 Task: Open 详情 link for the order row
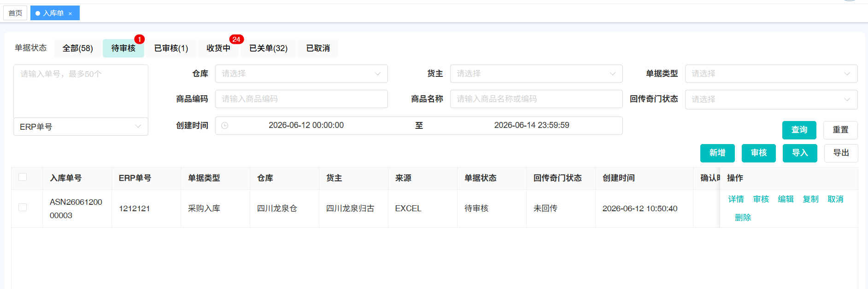click(736, 199)
